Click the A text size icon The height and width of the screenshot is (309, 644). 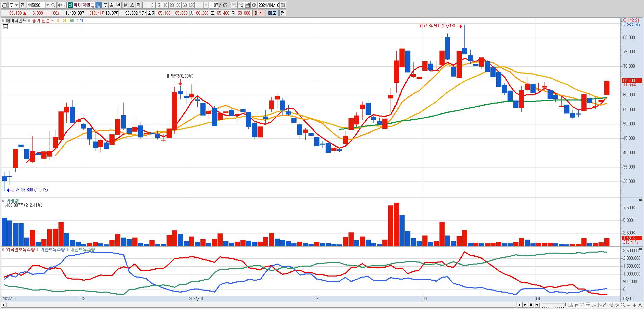[x=640, y=305]
